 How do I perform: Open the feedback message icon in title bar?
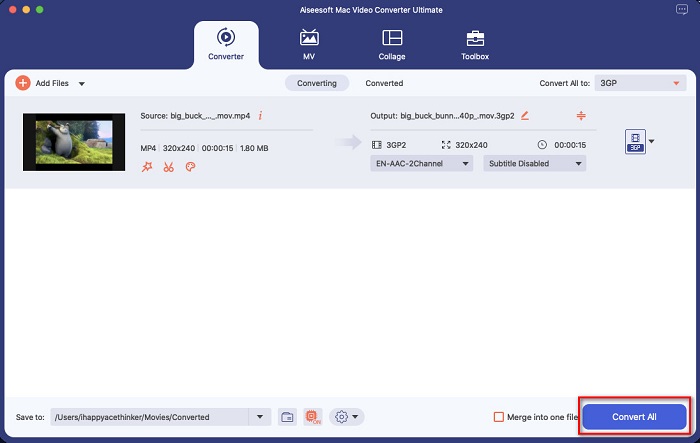point(682,9)
